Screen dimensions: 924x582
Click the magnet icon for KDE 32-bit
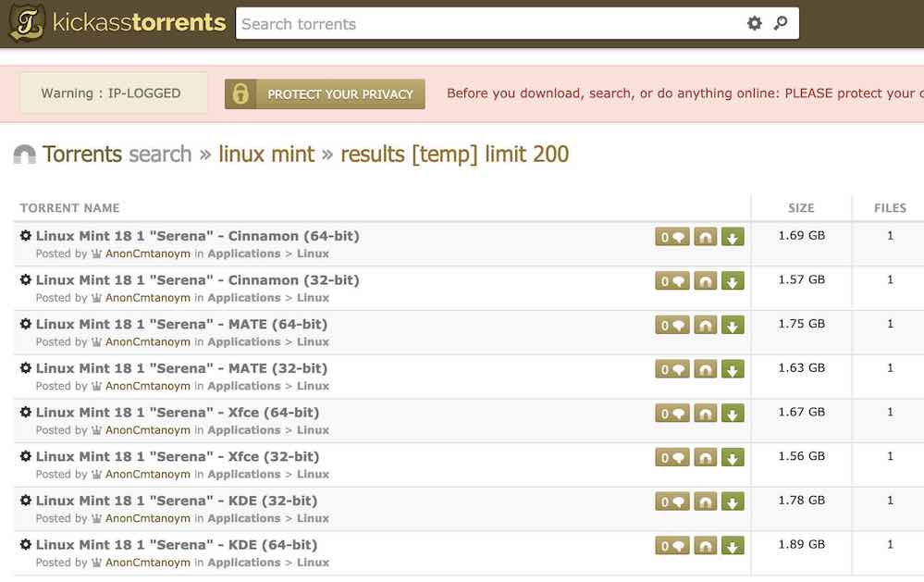pos(705,502)
